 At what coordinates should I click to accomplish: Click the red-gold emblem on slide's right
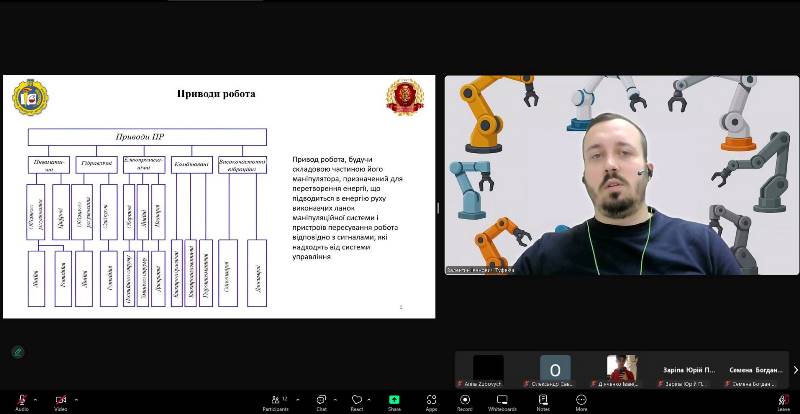(x=405, y=97)
